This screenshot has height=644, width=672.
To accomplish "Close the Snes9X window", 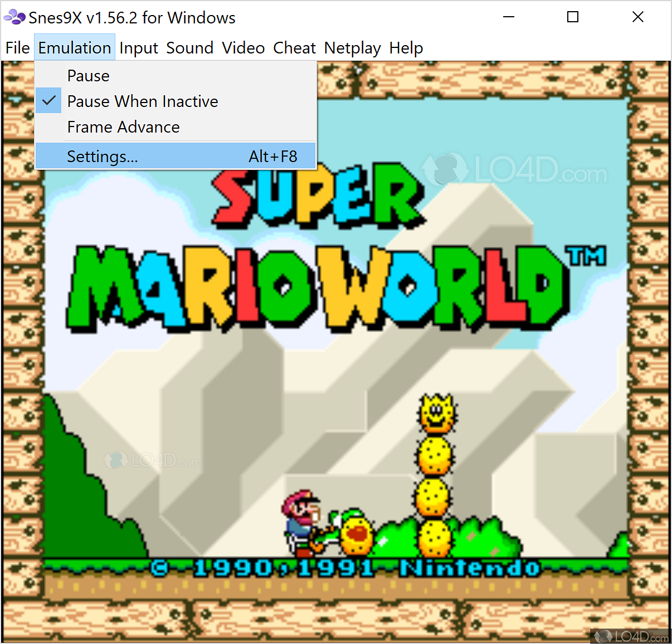I will (x=638, y=17).
